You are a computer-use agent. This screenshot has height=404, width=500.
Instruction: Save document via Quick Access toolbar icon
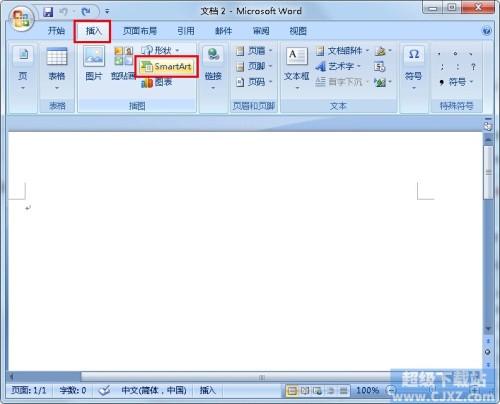tap(48, 12)
